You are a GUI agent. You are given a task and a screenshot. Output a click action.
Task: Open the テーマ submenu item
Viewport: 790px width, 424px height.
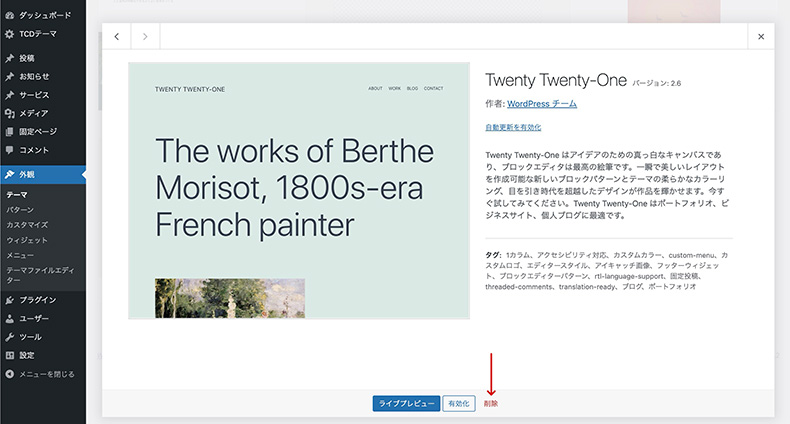(17, 195)
